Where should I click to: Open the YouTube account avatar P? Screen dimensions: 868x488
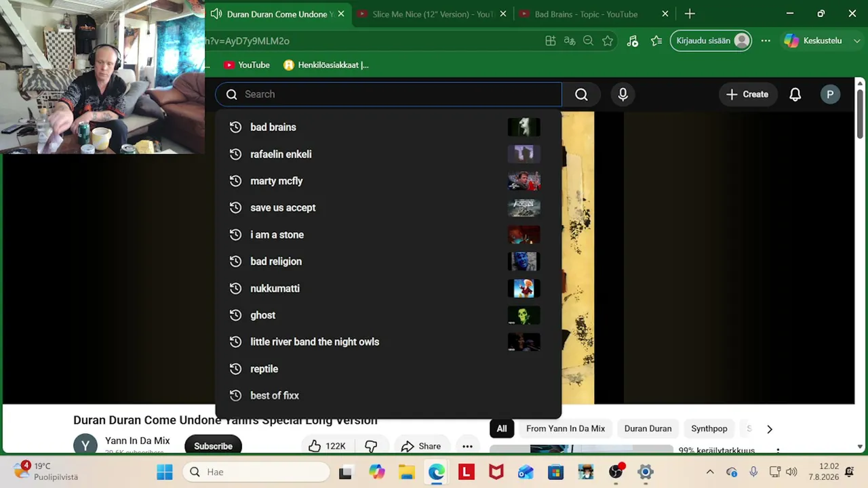tap(830, 94)
